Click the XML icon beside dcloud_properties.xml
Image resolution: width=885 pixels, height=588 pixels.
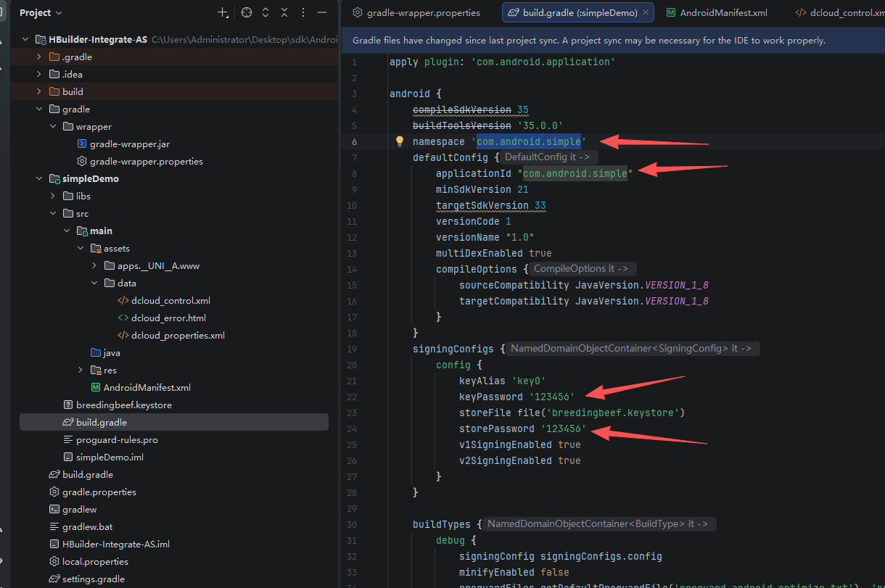[123, 335]
